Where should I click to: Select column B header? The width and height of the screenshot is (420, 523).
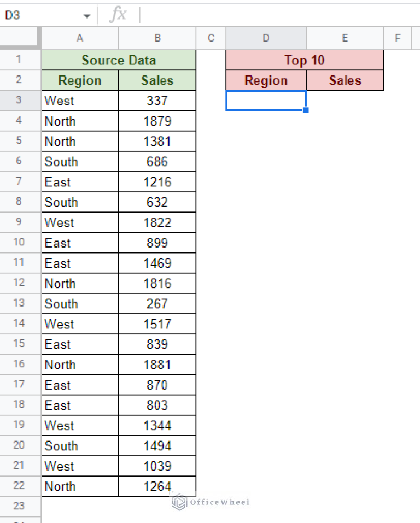(x=157, y=38)
